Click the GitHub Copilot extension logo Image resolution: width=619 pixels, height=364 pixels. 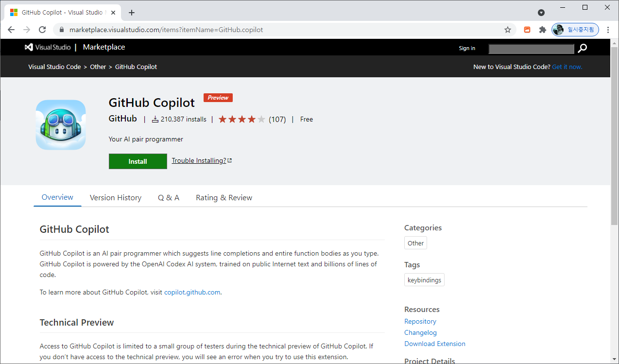pyautogui.click(x=61, y=125)
